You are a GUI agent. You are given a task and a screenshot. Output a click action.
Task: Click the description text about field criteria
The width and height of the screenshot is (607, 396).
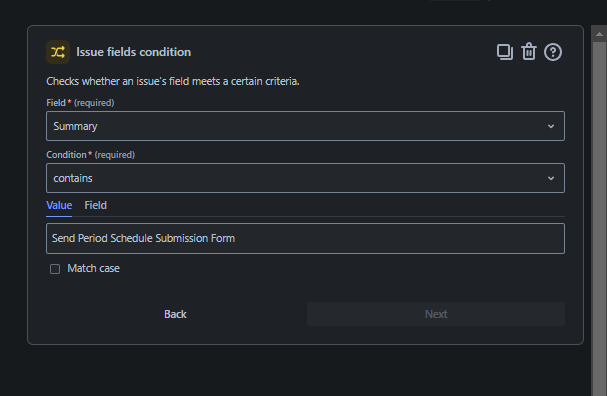point(173,81)
